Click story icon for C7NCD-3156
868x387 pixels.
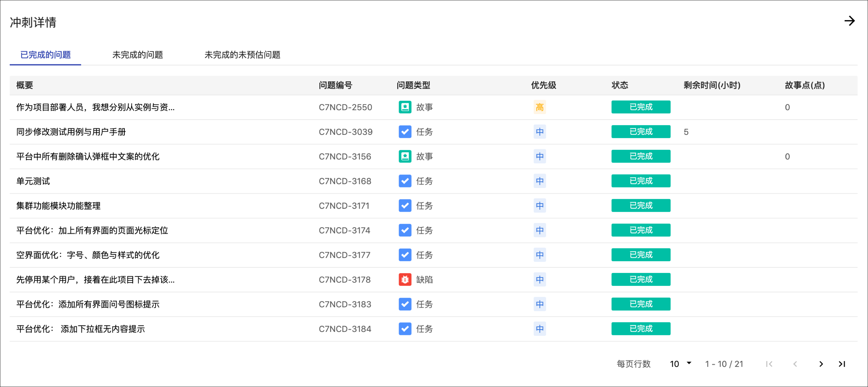[405, 156]
